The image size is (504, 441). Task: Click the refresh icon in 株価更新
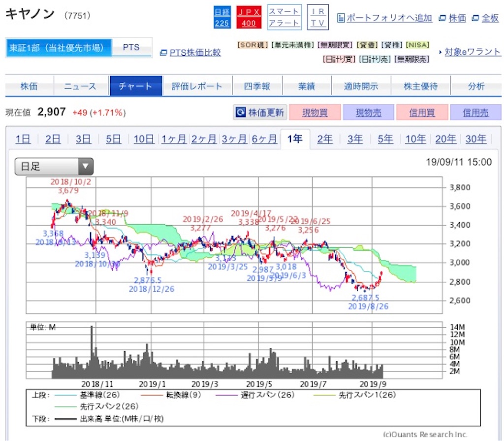click(241, 112)
